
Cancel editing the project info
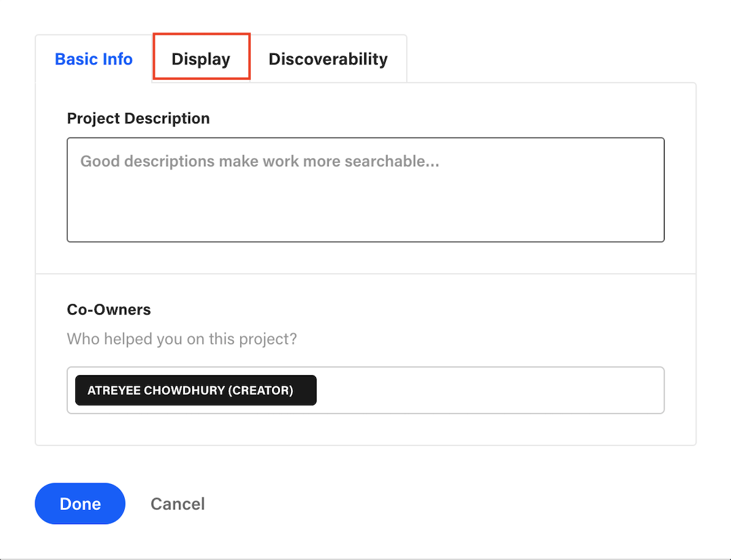[x=177, y=504]
